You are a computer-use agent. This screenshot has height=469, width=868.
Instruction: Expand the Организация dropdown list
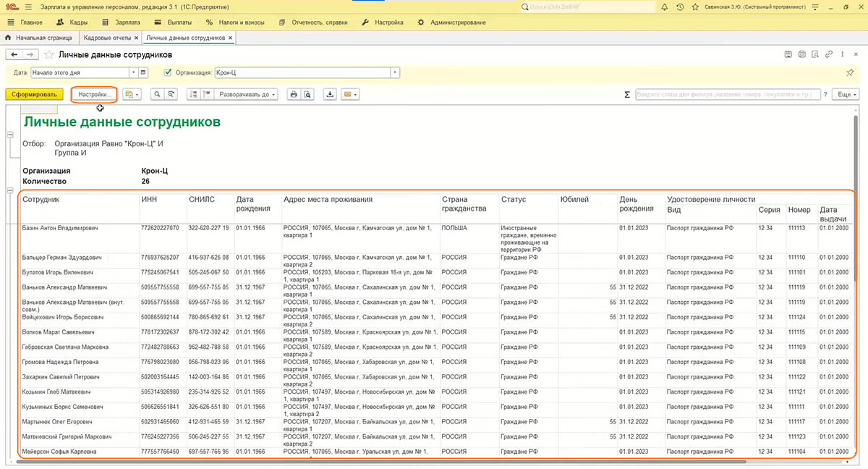click(395, 72)
